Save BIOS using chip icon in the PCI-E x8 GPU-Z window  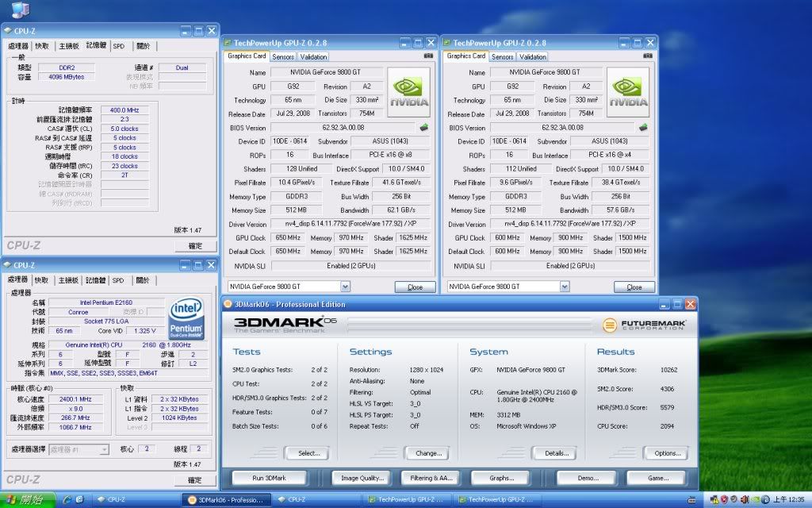click(424, 127)
